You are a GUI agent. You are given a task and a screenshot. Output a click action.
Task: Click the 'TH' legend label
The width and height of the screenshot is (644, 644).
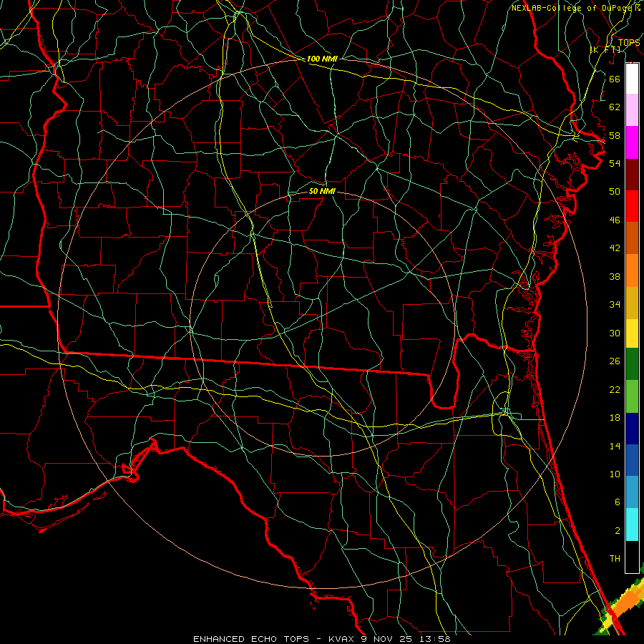(x=615, y=558)
